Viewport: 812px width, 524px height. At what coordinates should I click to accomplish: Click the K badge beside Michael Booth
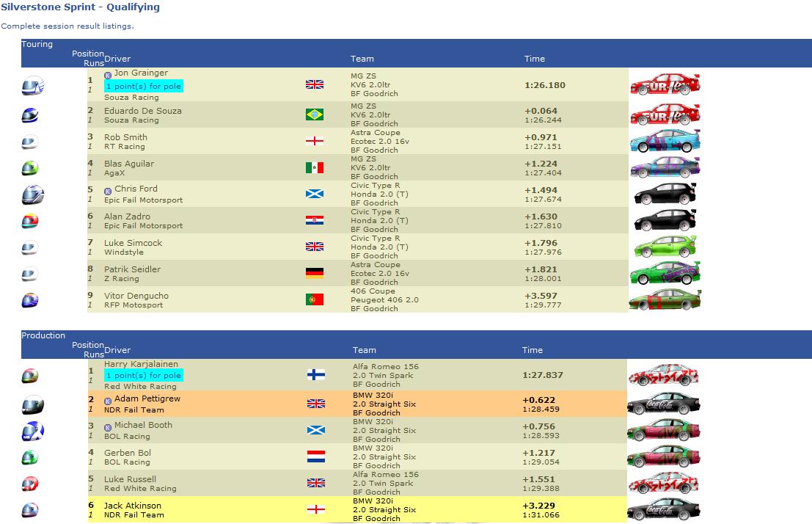[x=108, y=428]
